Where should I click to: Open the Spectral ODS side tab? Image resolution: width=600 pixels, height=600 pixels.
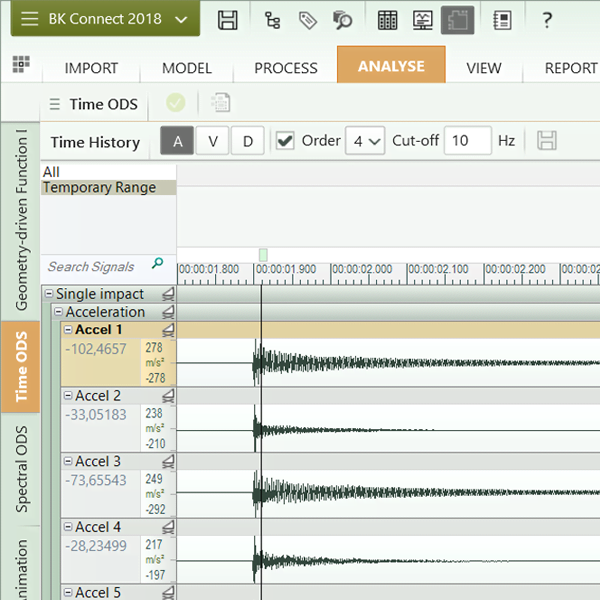tap(21, 468)
